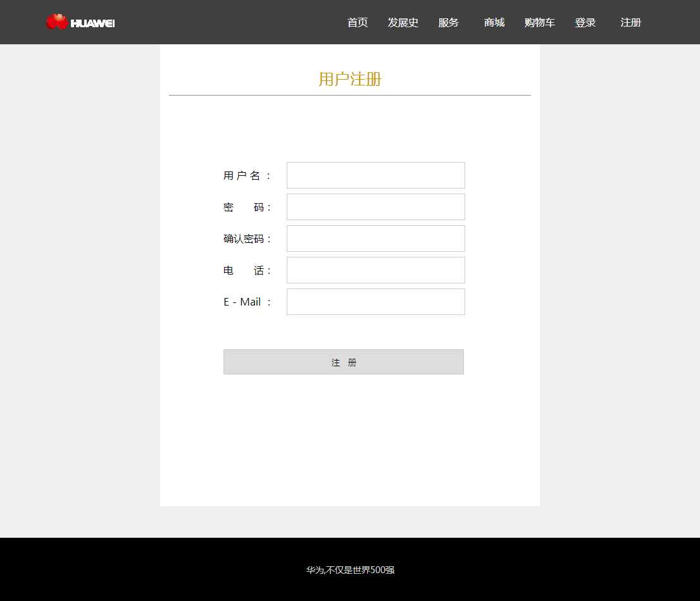The height and width of the screenshot is (601, 700).
Task: Select the 确认密码 input field
Action: [x=376, y=239]
